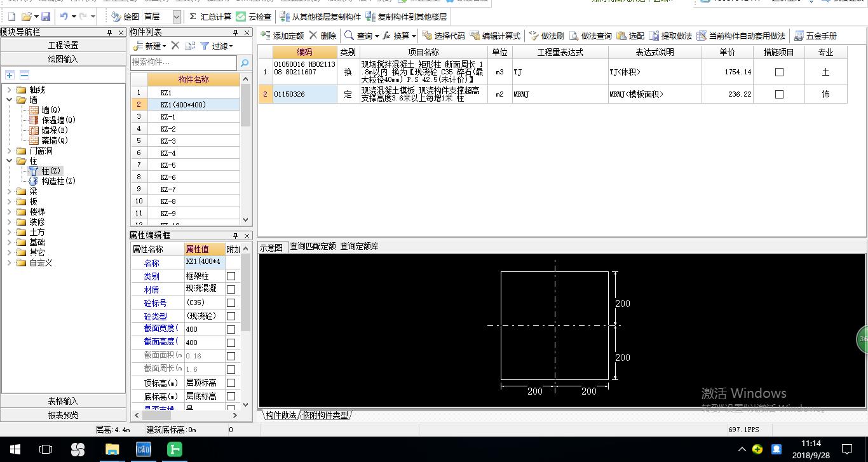Toggle 附加 checkbox for 截面高度 property
The image size is (868, 462).
pos(231,343)
